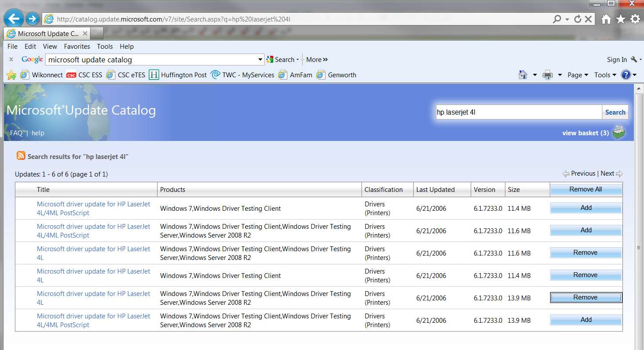Click the catalog search field containing hp laserjet 4l
Viewport: 644px width, 350px height.
pos(518,112)
